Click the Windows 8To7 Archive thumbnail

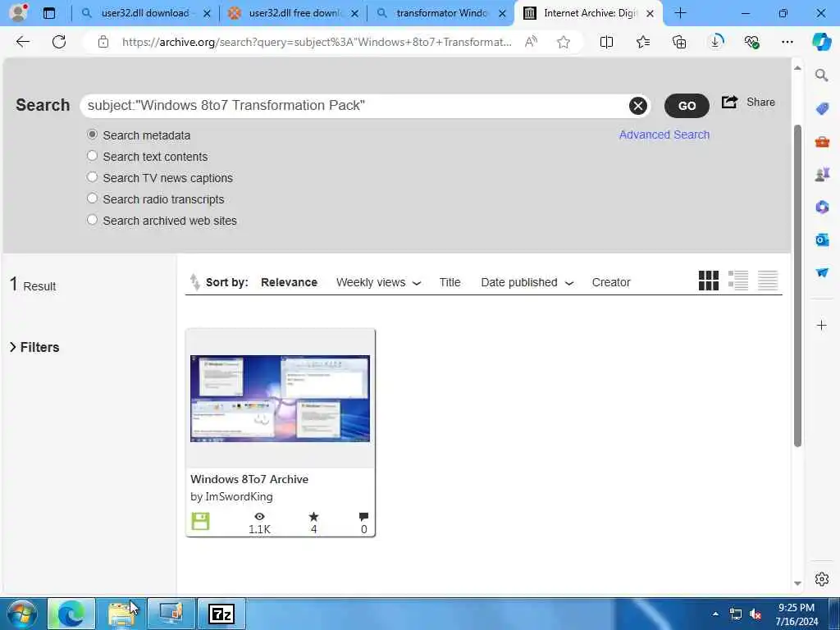280,398
